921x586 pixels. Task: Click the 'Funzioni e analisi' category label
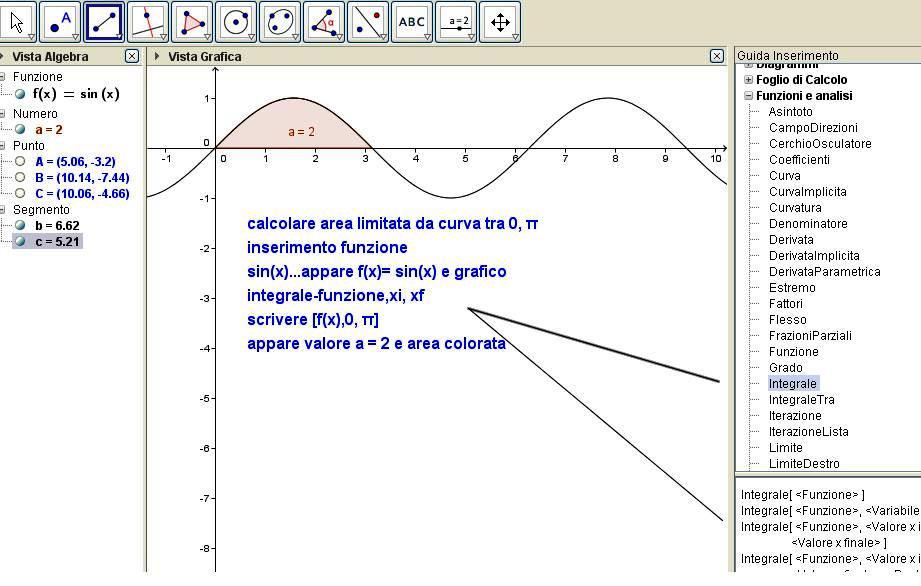(804, 95)
